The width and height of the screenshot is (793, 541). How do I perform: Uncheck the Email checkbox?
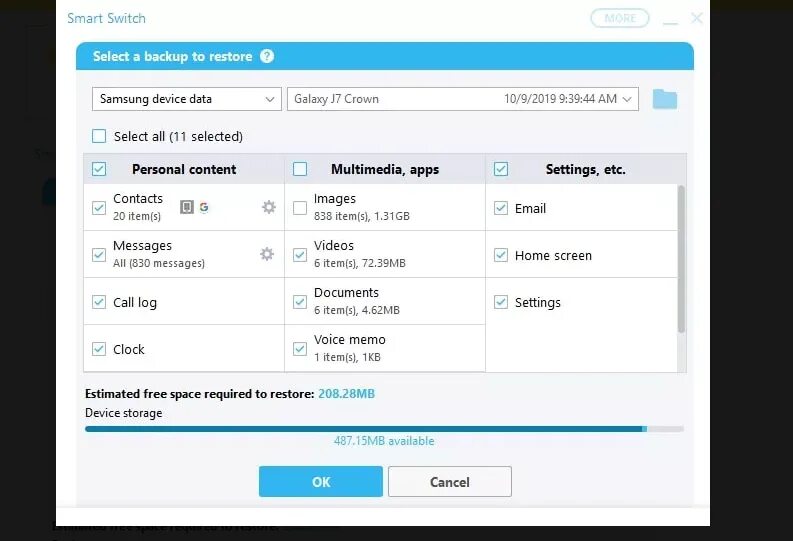coord(501,208)
